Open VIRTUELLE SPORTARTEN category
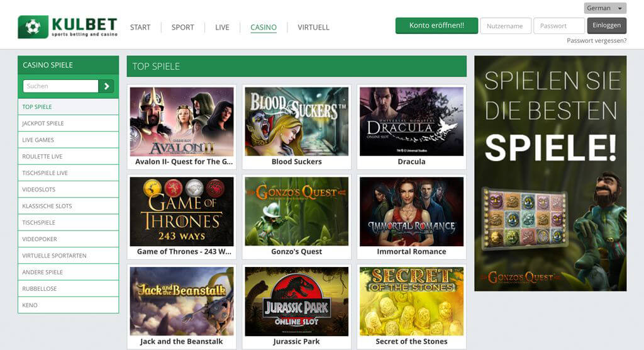The height and width of the screenshot is (350, 644). coord(68,256)
